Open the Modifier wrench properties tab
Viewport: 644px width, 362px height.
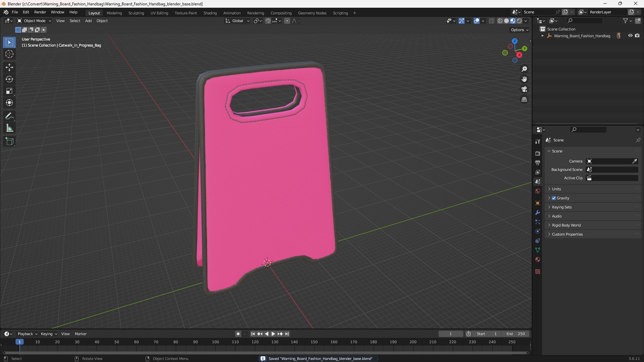[x=538, y=213]
